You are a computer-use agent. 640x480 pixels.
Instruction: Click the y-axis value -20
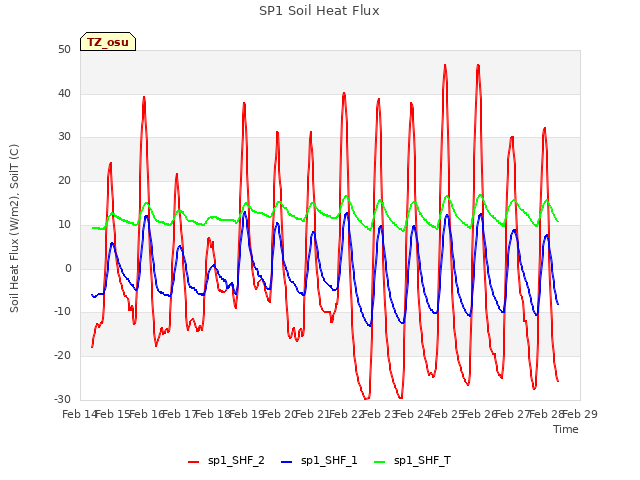pos(62,356)
